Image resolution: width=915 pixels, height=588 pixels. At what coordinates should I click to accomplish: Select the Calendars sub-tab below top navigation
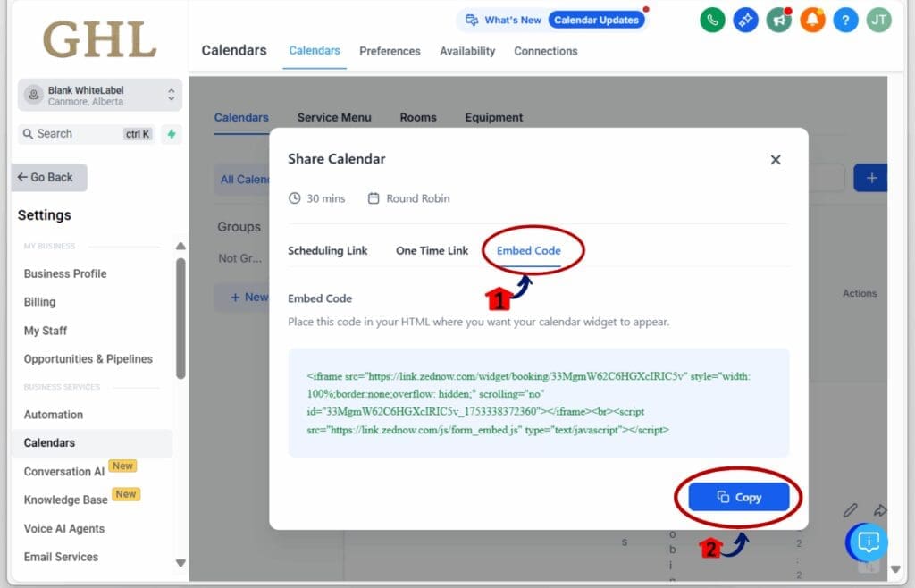[x=241, y=118]
